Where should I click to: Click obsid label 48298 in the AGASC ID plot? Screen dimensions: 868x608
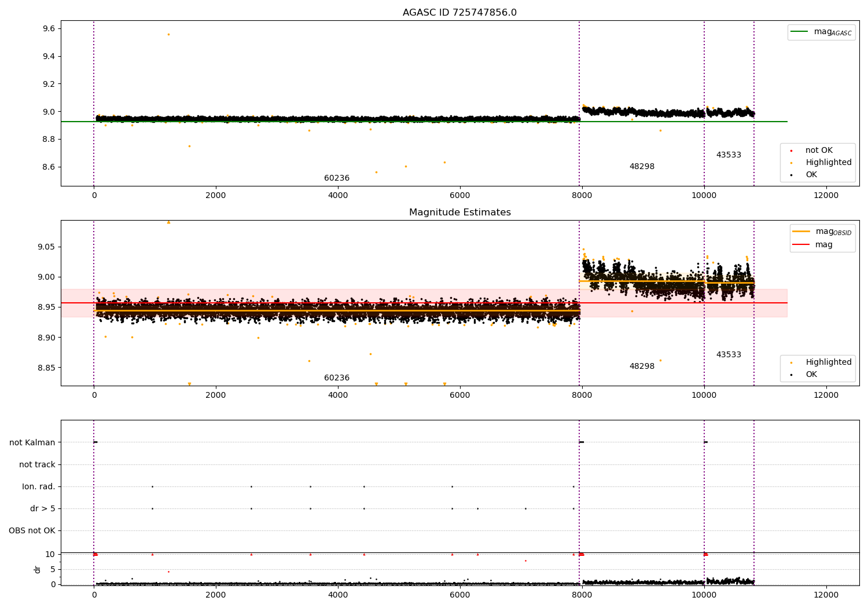642,167
